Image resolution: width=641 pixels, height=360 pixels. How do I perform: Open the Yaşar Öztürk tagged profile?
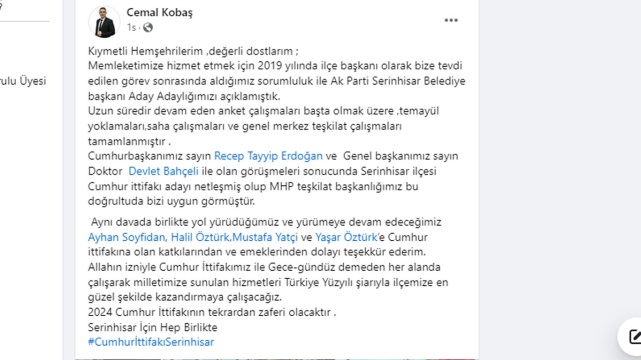346,237
